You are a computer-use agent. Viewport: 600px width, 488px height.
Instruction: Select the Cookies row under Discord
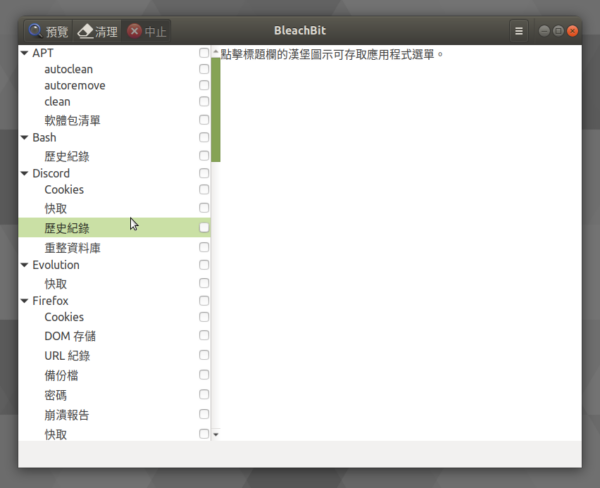114,189
